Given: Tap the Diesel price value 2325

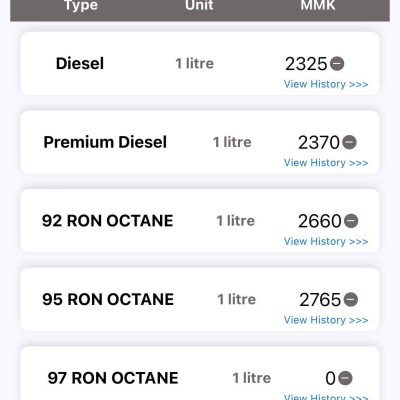Looking at the screenshot, I should [x=306, y=64].
